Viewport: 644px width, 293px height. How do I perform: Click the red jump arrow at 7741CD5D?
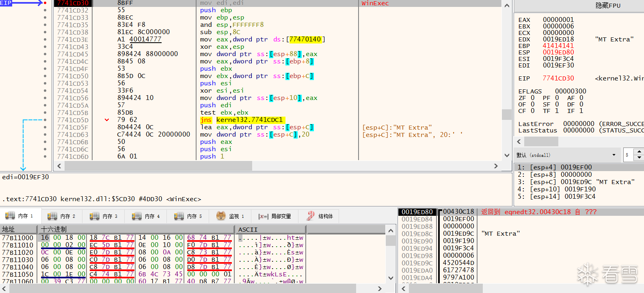(x=107, y=120)
